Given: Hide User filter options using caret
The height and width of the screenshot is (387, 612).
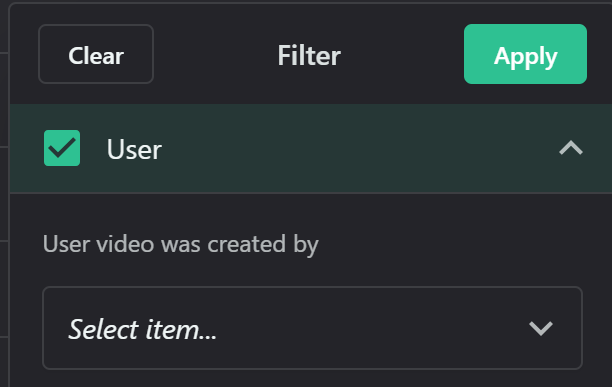Looking at the screenshot, I should pos(571,148).
